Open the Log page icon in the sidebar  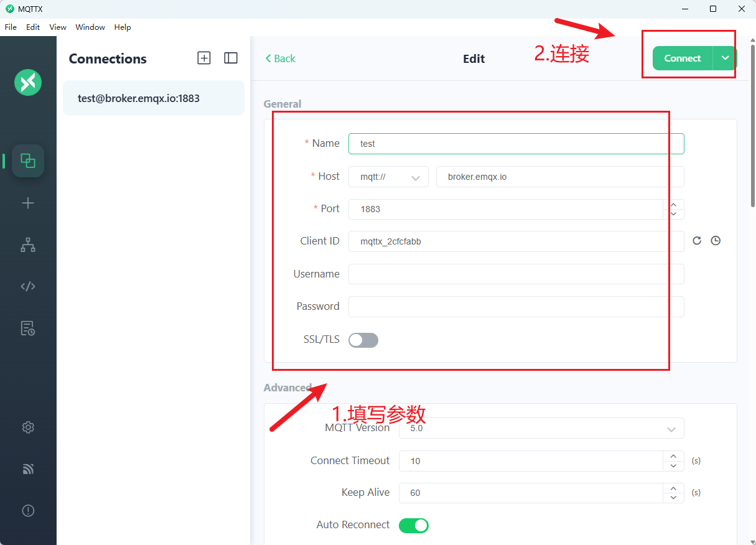tap(28, 328)
